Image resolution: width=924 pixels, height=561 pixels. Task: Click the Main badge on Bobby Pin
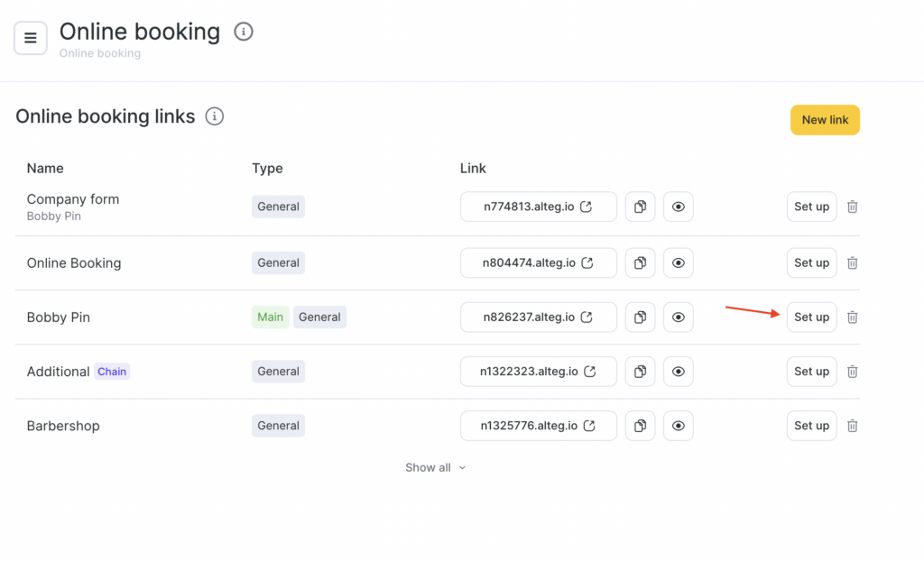[270, 317]
